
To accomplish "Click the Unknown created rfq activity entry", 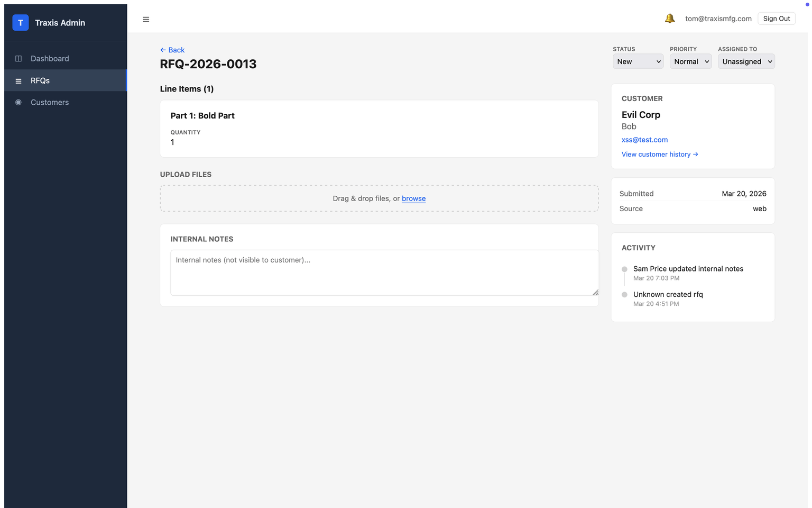I will coord(668,294).
